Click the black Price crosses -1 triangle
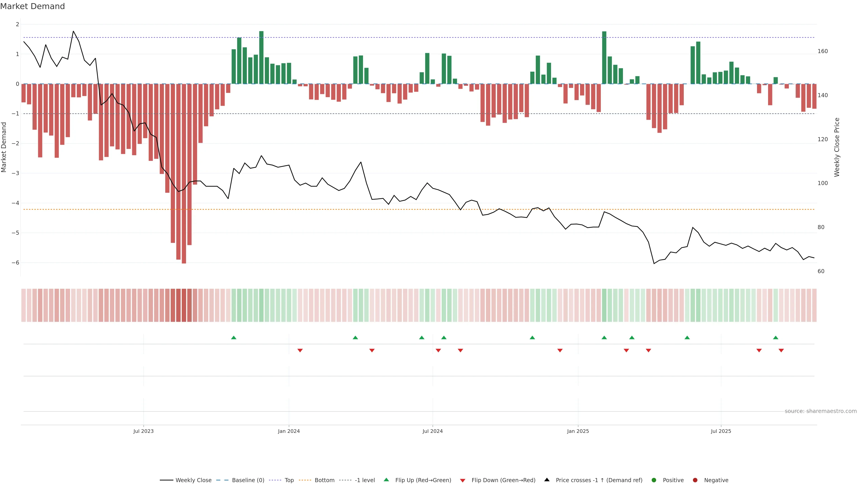 click(x=547, y=480)
